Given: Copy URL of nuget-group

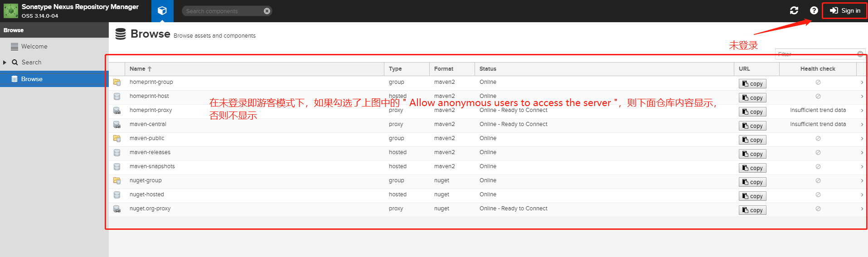Looking at the screenshot, I should (x=752, y=182).
